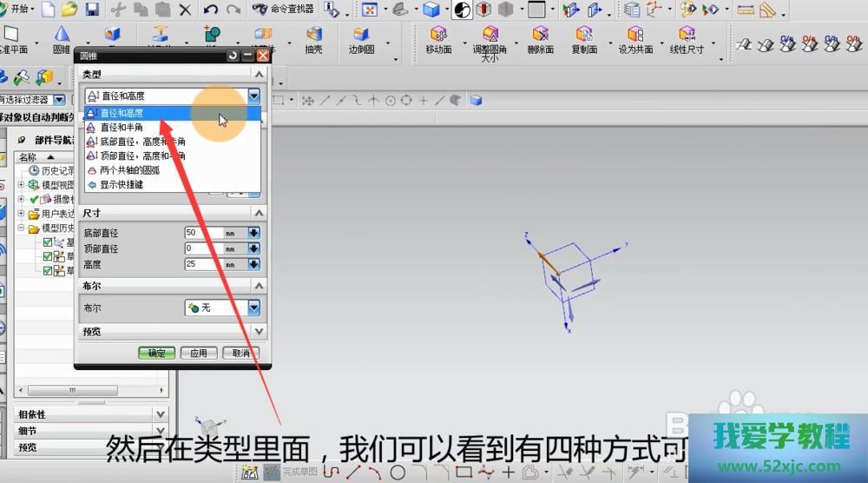This screenshot has height=483, width=868.
Task: Choose 两个共轴的圆弧 option in list
Action: (x=130, y=170)
